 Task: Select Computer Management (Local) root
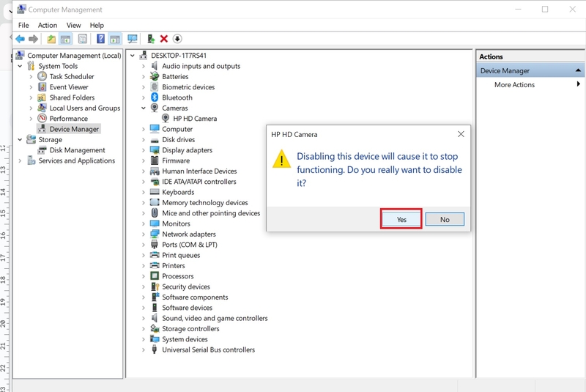pyautogui.click(x=74, y=56)
